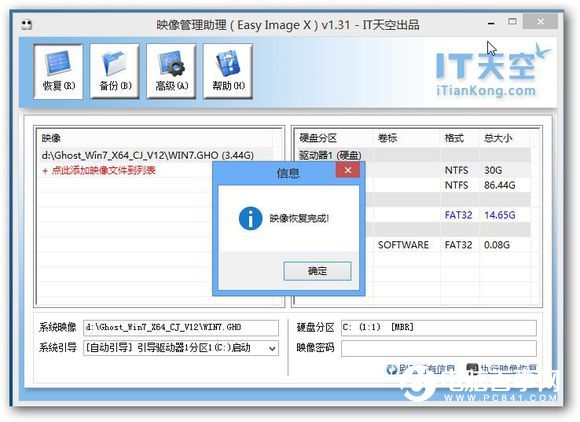Image resolution: width=580 pixels, height=422 pixels.
Task: Open the 高级(A) advanced toolbar button
Action: (x=171, y=71)
